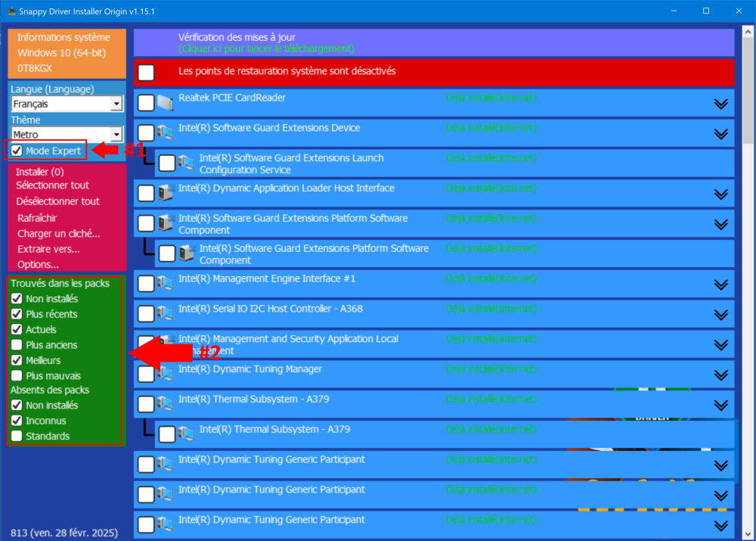Click the Dynamic Application Loader Host Interface icon
Viewport: 756px width, 541px height.
pyautogui.click(x=166, y=192)
